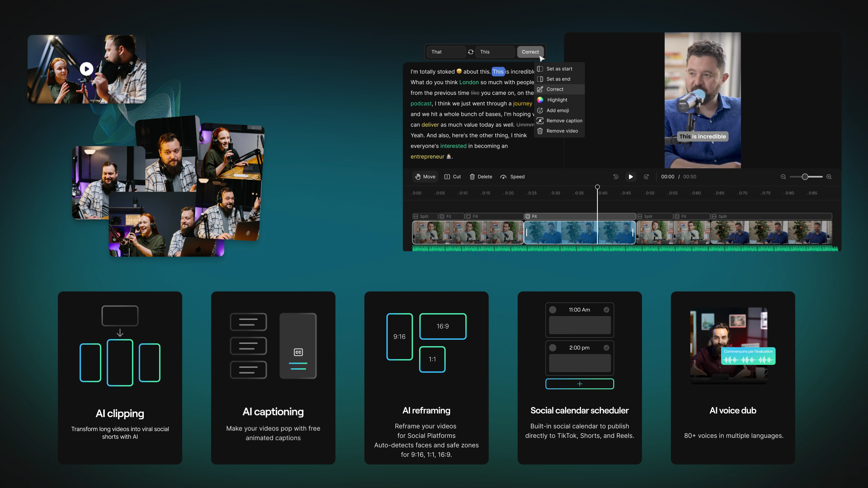
Task: Click the yellow word 'deliver' in the transcript
Action: tap(430, 125)
